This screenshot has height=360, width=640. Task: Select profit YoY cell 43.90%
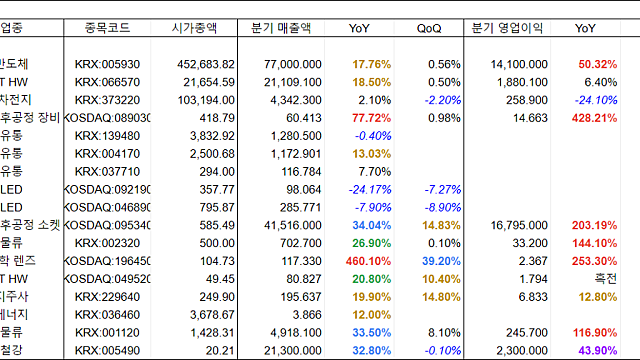[598, 351]
